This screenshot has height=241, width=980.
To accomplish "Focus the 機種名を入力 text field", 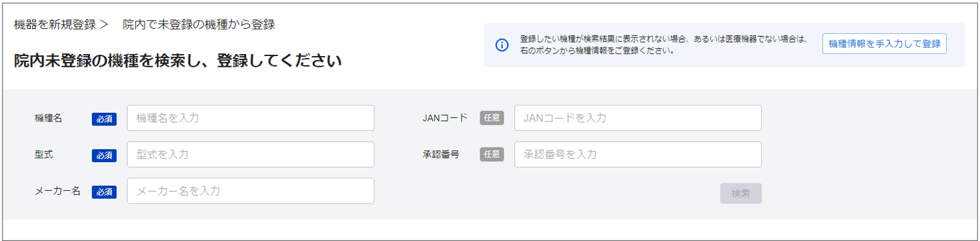I will 250,118.
